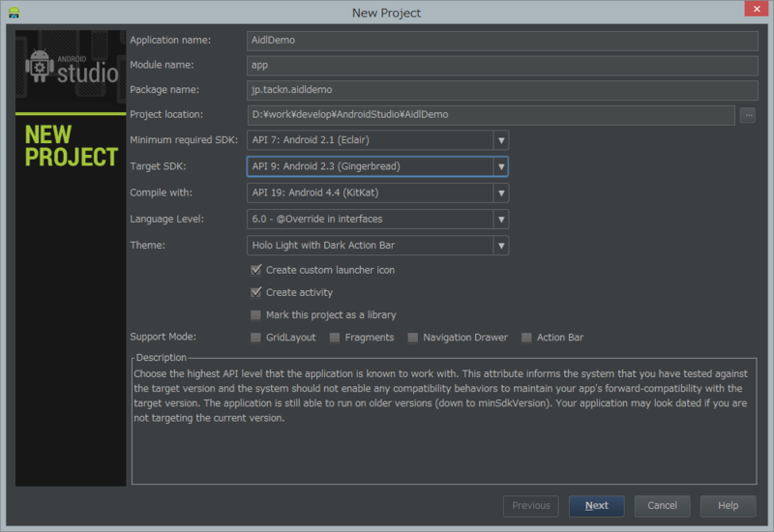The width and height of the screenshot is (774, 532).
Task: Open the project location browse button
Action: [748, 115]
